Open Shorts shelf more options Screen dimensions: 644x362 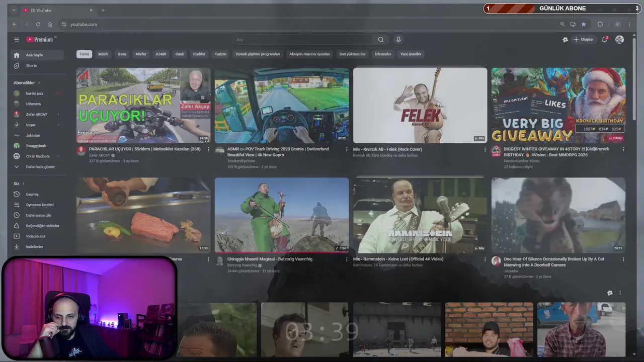click(620, 293)
